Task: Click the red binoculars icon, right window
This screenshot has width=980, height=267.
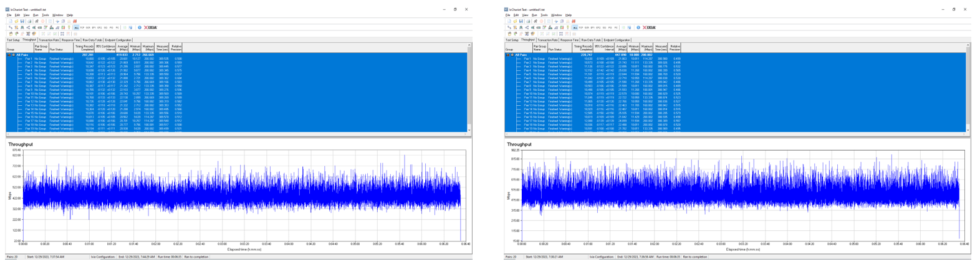Action: point(574,21)
